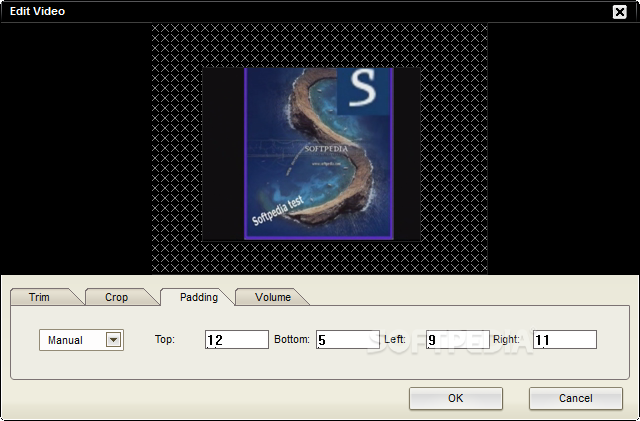
Task: Close the Edit Video dialog
Action: (620, 12)
